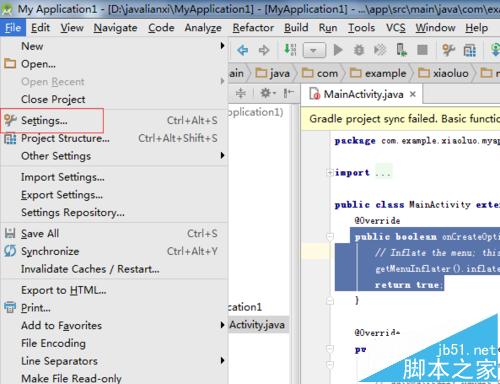Click the Project Structure icon in menu
The height and width of the screenshot is (384, 500).
pos(10,138)
